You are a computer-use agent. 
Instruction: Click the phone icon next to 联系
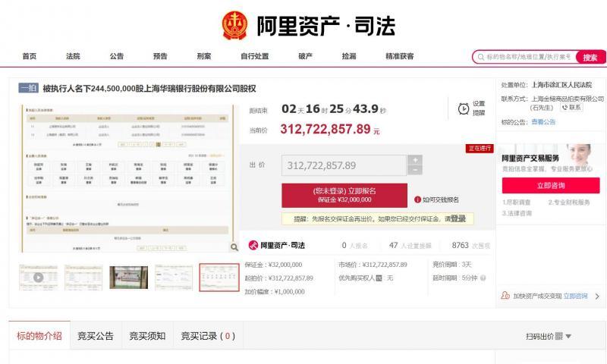click(565, 108)
